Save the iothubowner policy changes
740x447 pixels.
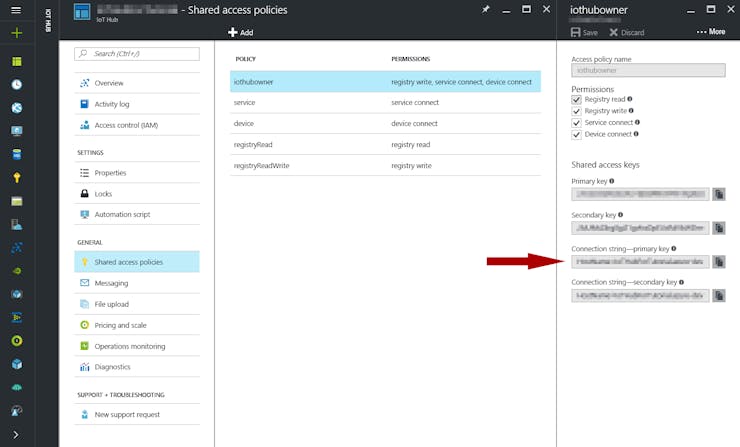coord(584,33)
